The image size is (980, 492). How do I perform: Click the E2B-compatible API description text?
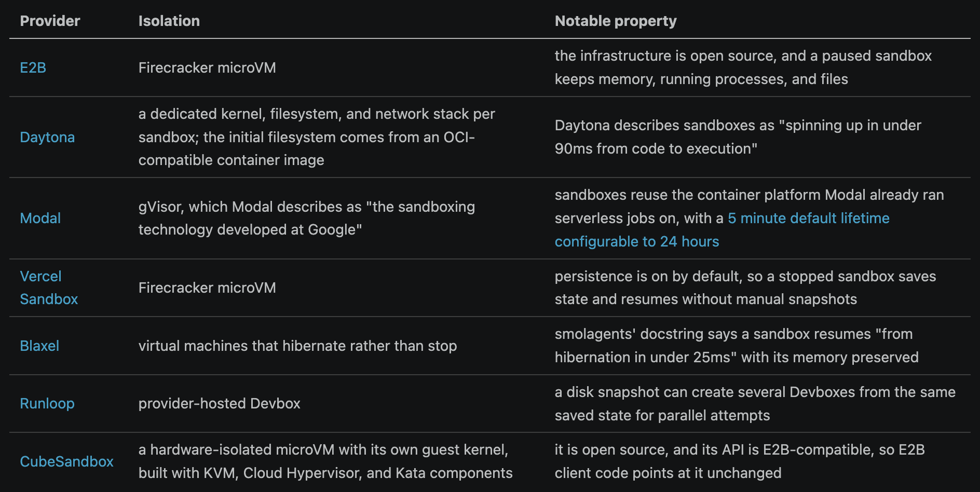(740, 461)
